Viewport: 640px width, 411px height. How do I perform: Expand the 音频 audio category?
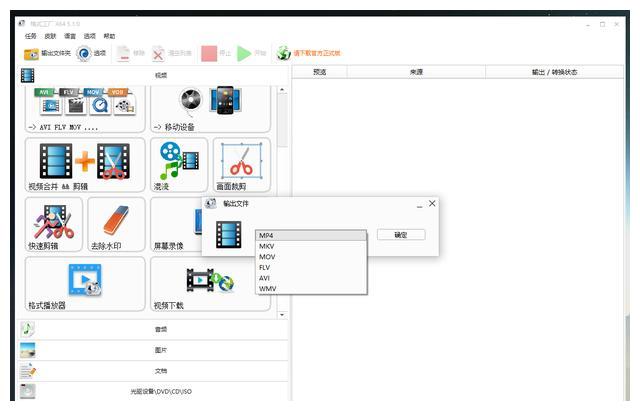(x=153, y=329)
